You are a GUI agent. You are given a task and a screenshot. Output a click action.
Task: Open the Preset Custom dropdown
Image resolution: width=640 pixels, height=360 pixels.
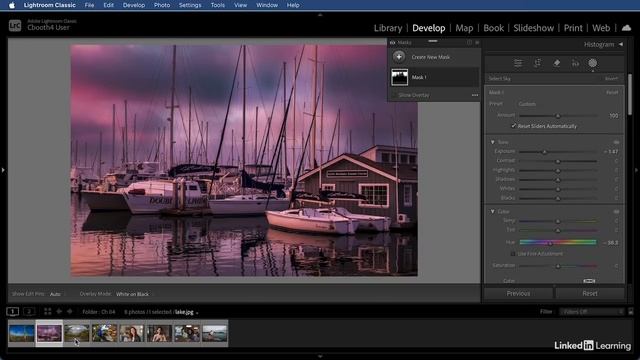pos(527,104)
